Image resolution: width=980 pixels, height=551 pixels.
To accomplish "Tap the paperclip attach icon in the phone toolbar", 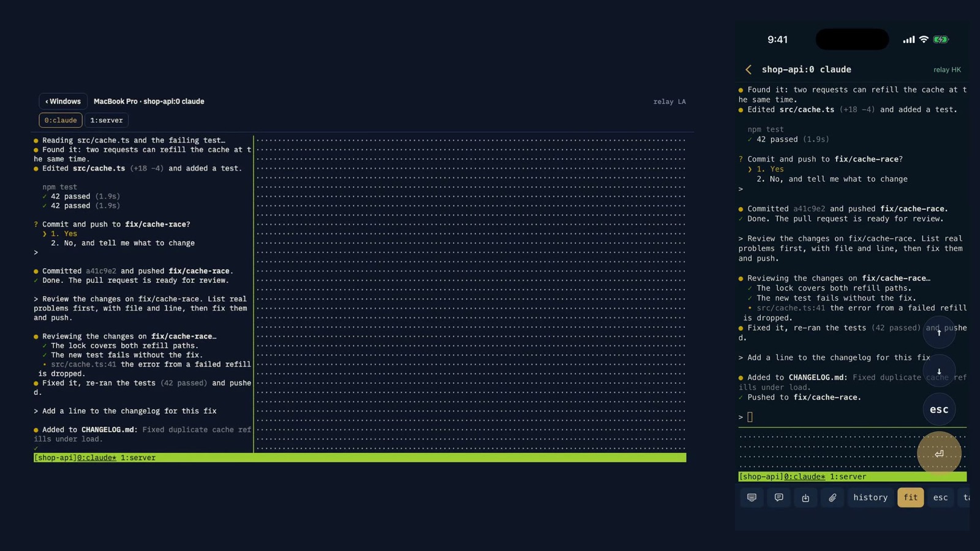I will point(832,498).
